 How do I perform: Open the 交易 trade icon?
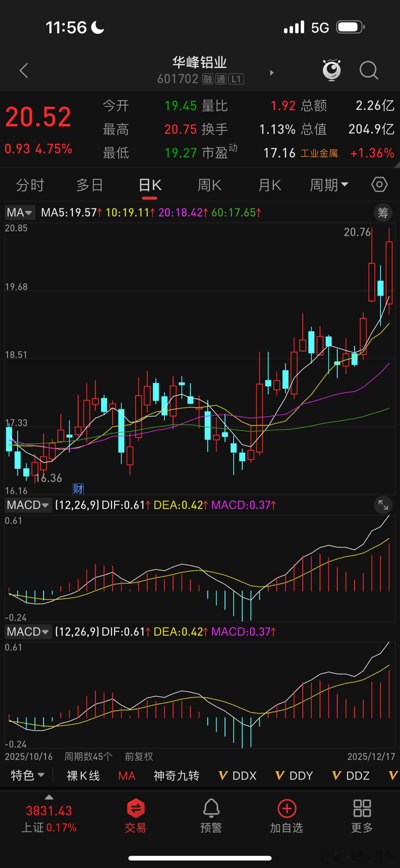(x=136, y=816)
